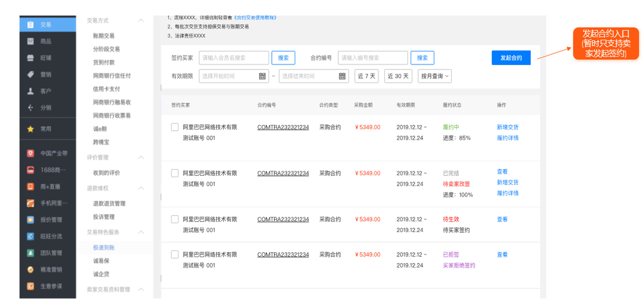This screenshot has height=300, width=644.
Task: Click the 交易 icon in sidebar
Action: click(31, 24)
